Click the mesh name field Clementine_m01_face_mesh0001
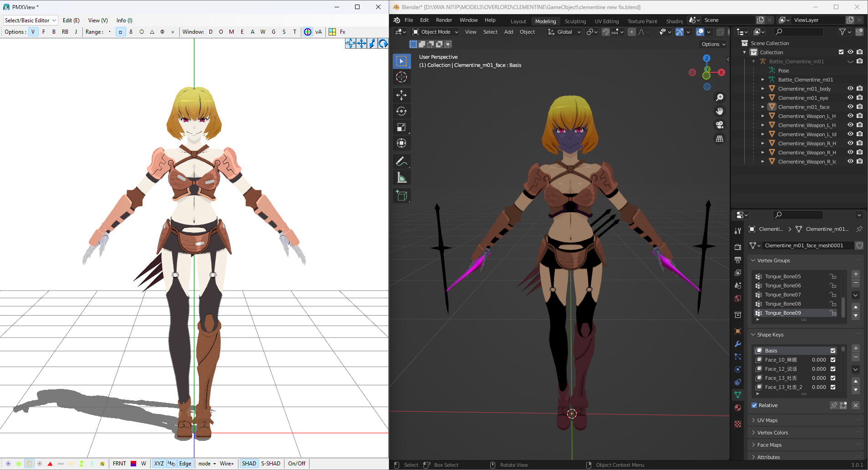Image resolution: width=868 pixels, height=470 pixels. (x=808, y=245)
